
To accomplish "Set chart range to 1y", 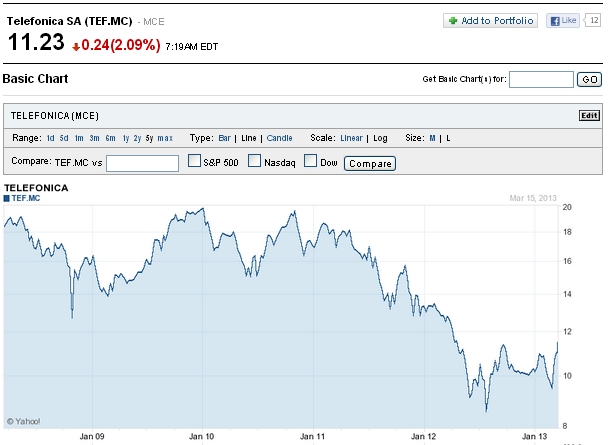I will pyautogui.click(x=126, y=138).
